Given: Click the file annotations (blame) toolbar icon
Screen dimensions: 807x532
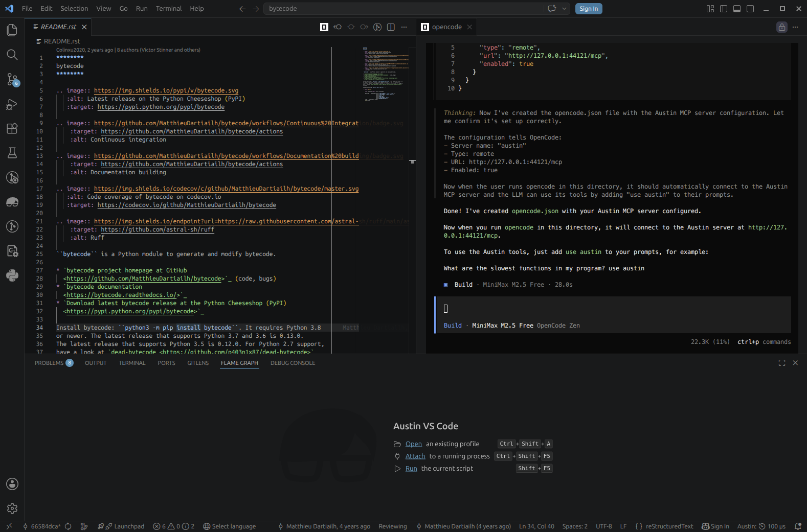Looking at the screenshot, I should pyautogui.click(x=377, y=27).
